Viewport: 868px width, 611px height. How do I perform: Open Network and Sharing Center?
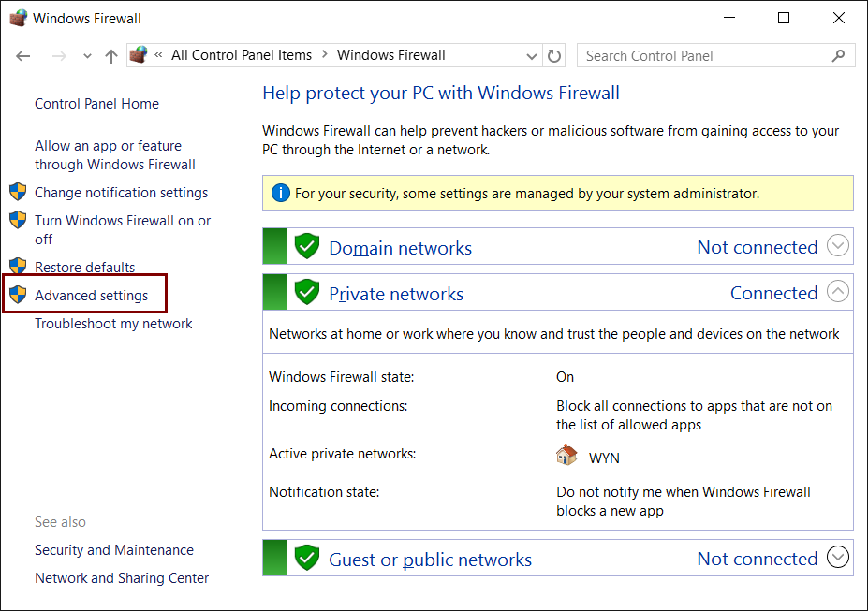[x=122, y=578]
